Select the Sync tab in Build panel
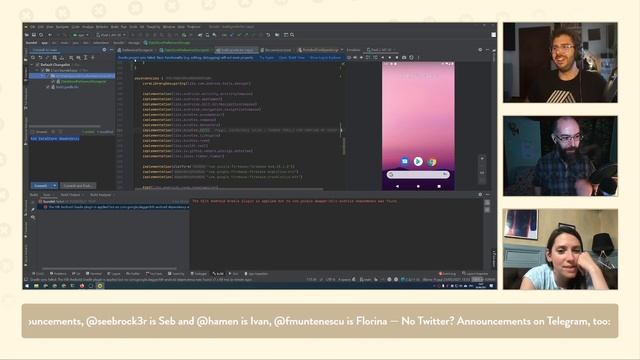Image resolution: width=640 pixels, height=360 pixels. 48,195
